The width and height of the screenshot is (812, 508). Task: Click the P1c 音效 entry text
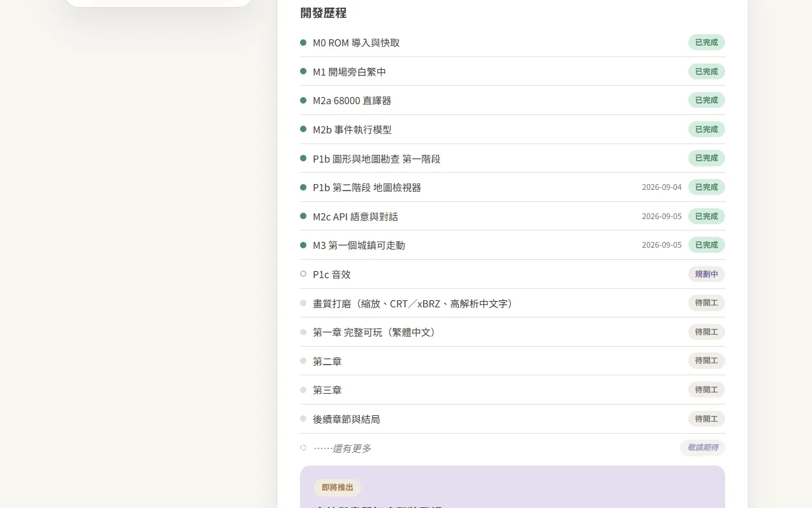tap(332, 274)
